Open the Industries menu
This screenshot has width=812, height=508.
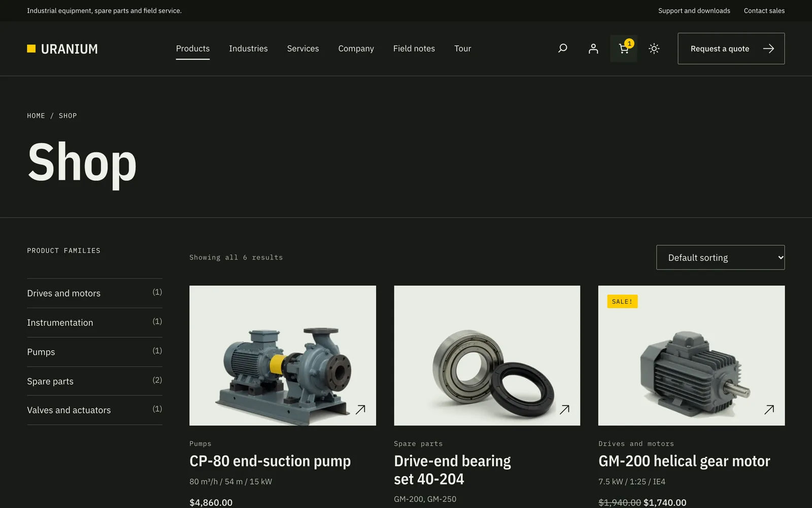pos(248,49)
